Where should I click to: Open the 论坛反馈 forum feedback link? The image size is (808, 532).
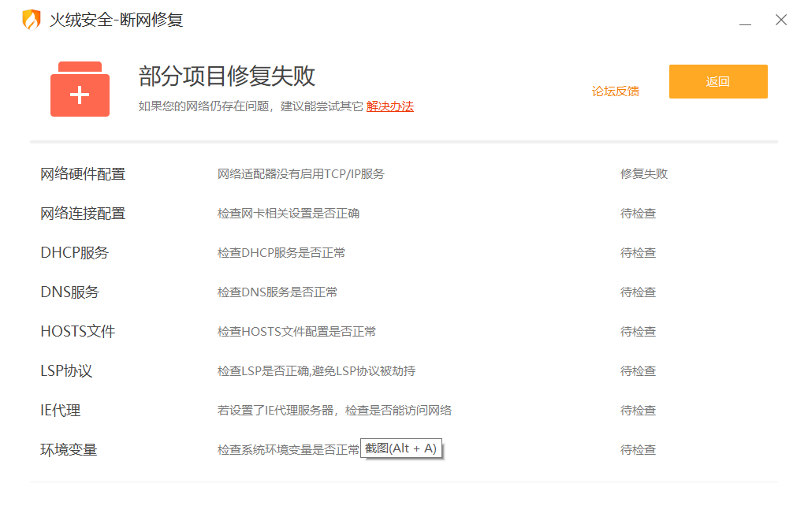pyautogui.click(x=615, y=91)
